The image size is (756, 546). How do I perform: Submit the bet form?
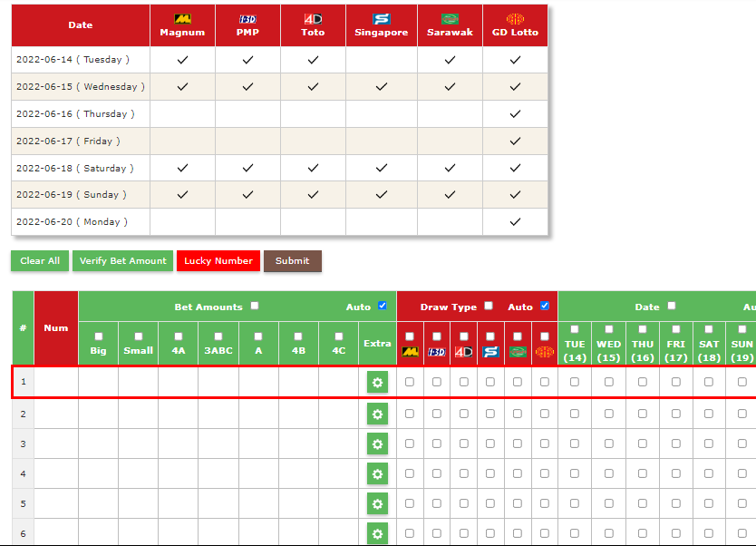coord(292,261)
